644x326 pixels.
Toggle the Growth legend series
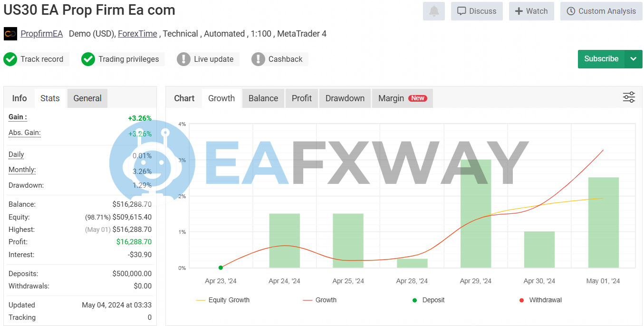pos(319,300)
